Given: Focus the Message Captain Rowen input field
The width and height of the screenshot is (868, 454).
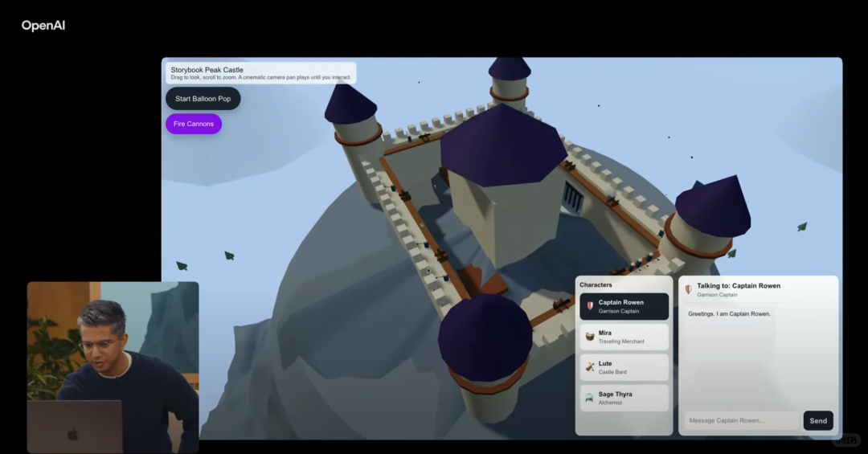Looking at the screenshot, I should pyautogui.click(x=741, y=421).
